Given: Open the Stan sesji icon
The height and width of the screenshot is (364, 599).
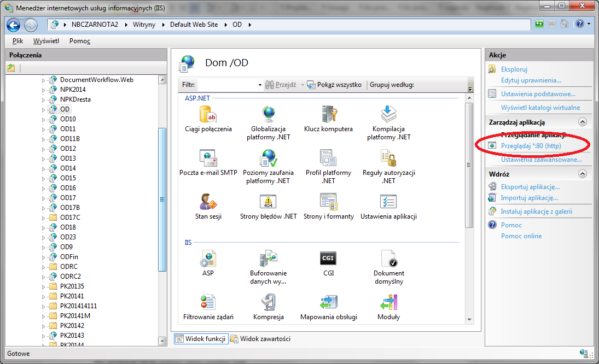Looking at the screenshot, I should 208,202.
